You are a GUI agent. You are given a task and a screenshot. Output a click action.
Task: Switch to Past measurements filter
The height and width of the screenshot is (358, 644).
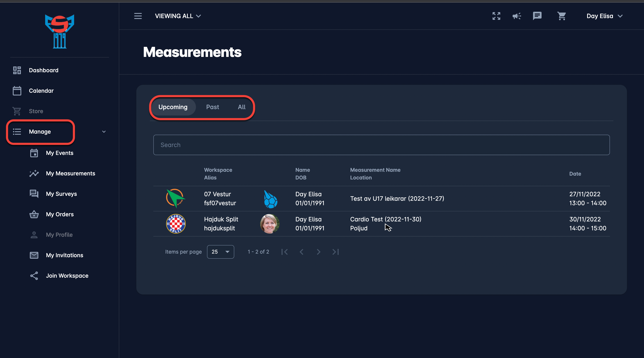pos(213,107)
